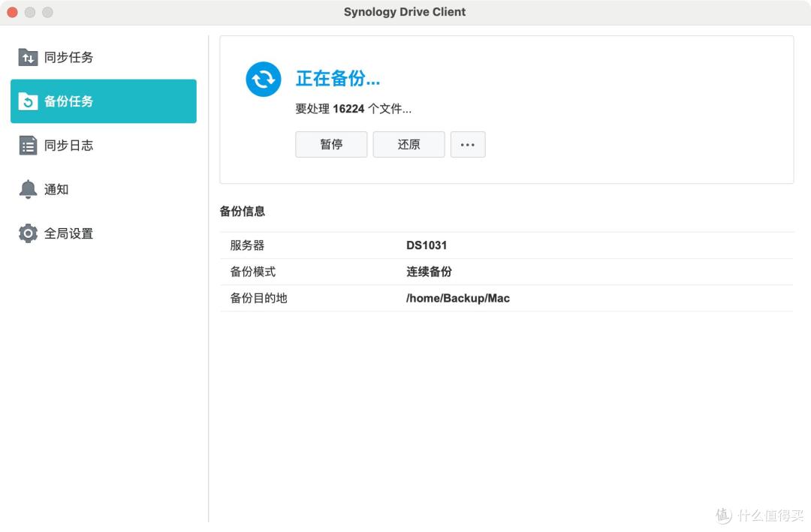Click the blue backup-in-progress sync icon
Image resolution: width=811 pixels, height=532 pixels.
point(264,79)
